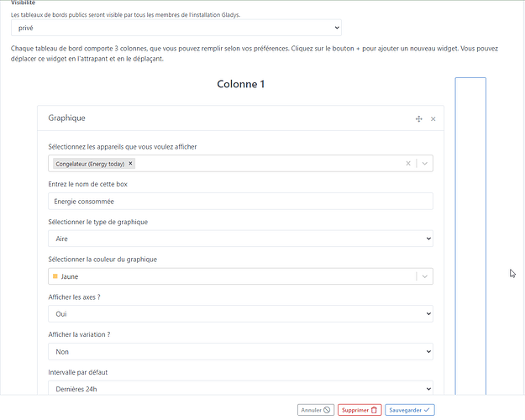
Task: Click the Annuler button
Action: (316, 410)
